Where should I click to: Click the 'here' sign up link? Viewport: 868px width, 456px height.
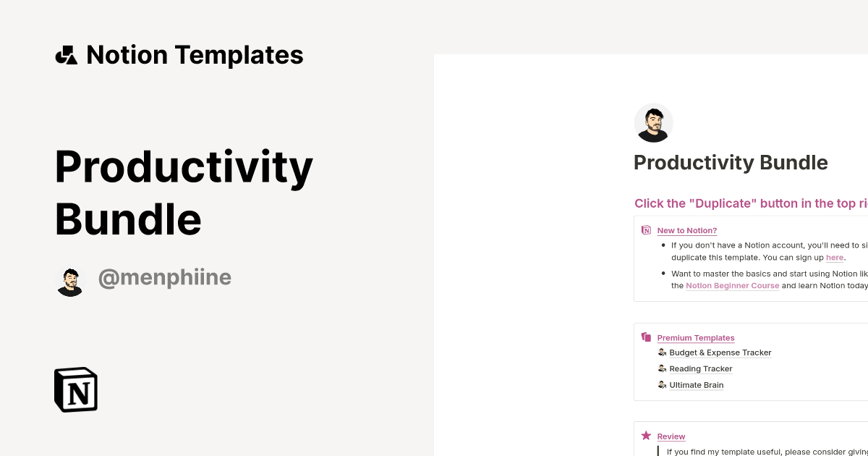pos(835,258)
